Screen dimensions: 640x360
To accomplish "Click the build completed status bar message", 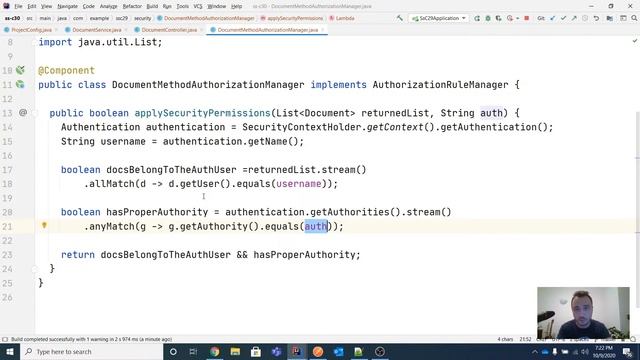I will click(91, 339).
